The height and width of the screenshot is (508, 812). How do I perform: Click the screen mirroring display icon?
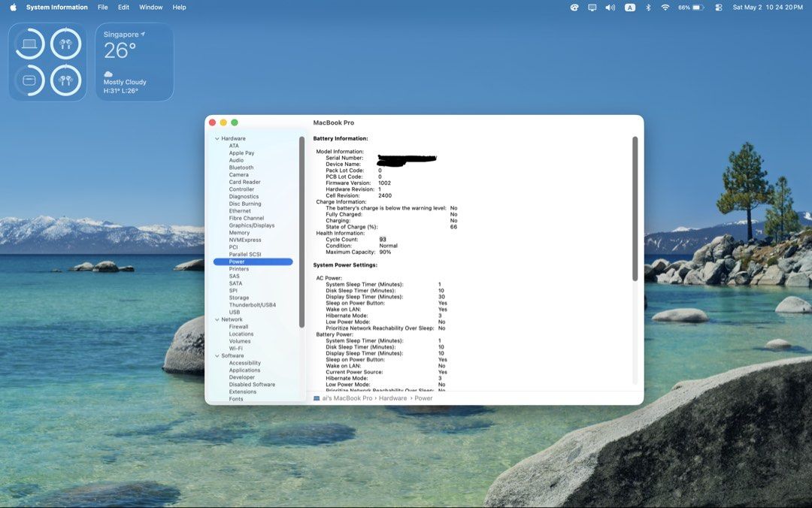coord(592,8)
